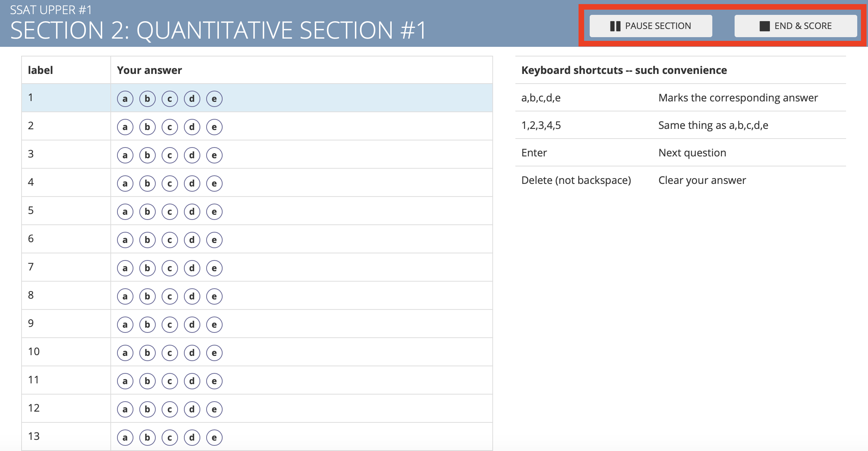
Task: Click the pause icon in Pause Section
Action: 615,26
